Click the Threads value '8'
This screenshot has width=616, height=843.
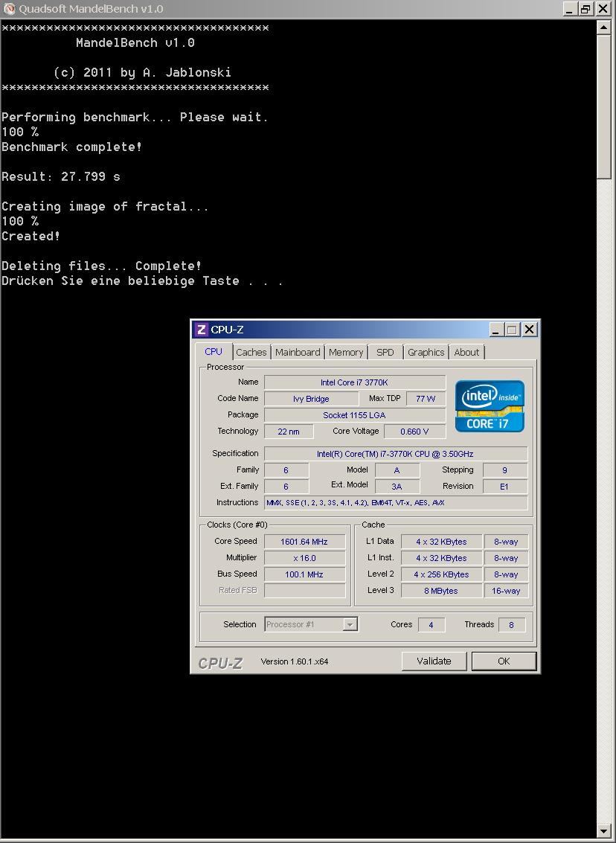pyautogui.click(x=512, y=625)
